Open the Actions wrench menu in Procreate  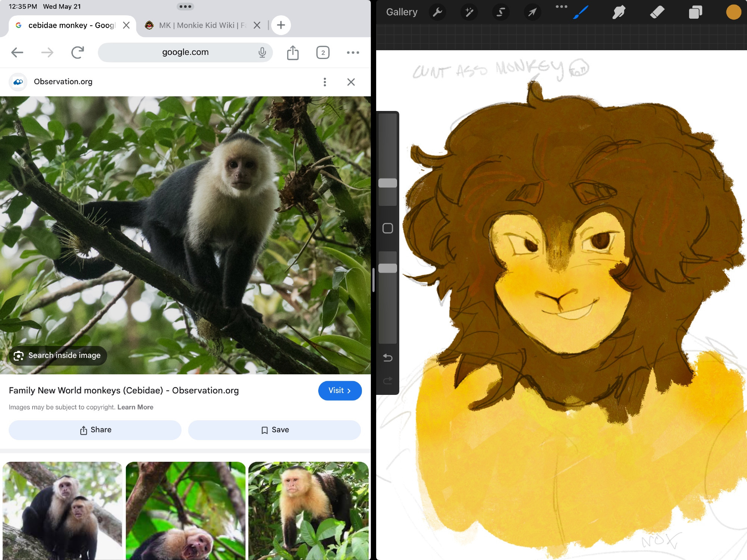[437, 12]
